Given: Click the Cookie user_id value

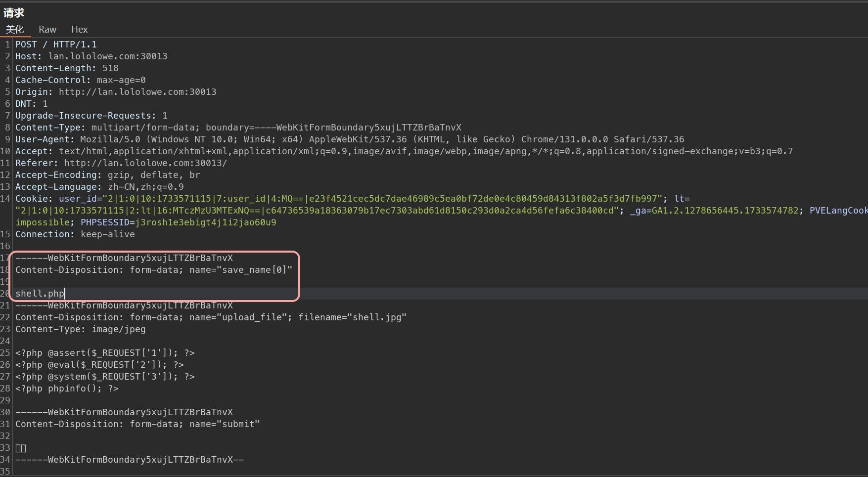Looking at the screenshot, I should [382, 199].
